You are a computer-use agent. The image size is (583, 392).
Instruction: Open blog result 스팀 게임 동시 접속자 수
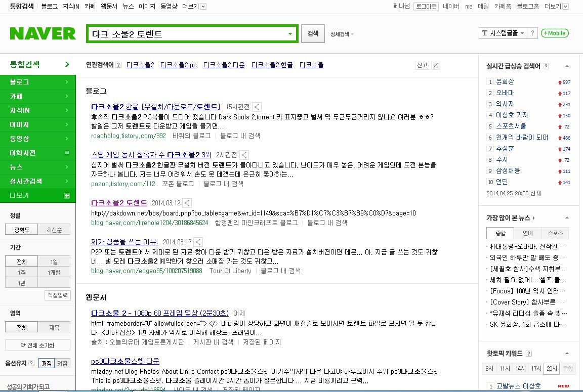pyautogui.click(x=151, y=155)
